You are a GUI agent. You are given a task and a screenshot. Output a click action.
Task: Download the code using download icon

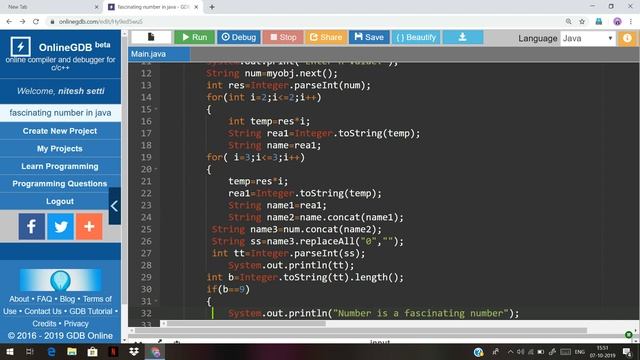(x=462, y=37)
